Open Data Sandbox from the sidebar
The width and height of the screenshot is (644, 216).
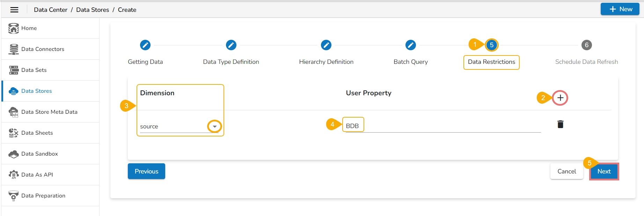click(39, 154)
